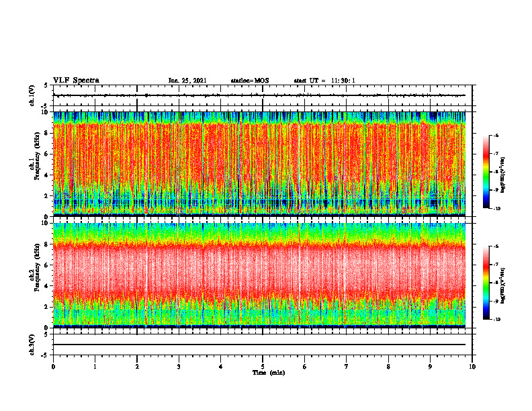Click the flat ch.3 voltage trace line
Image resolution: width=532 pixels, height=411 pixels.
pyautogui.click(x=259, y=345)
